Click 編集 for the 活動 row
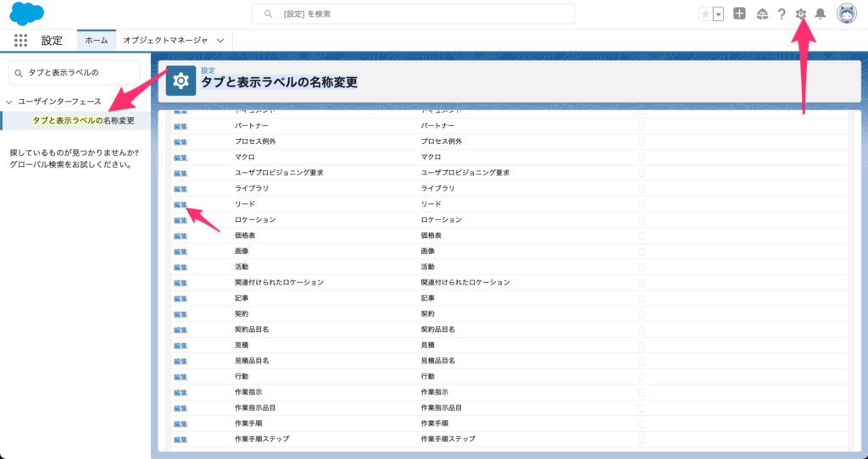This screenshot has height=459, width=868. 181,267
